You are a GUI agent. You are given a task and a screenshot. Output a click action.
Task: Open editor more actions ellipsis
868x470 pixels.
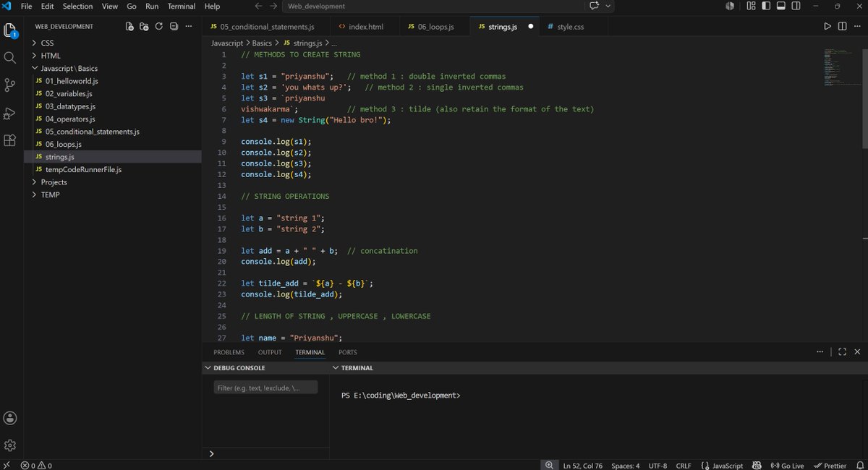pyautogui.click(x=857, y=27)
